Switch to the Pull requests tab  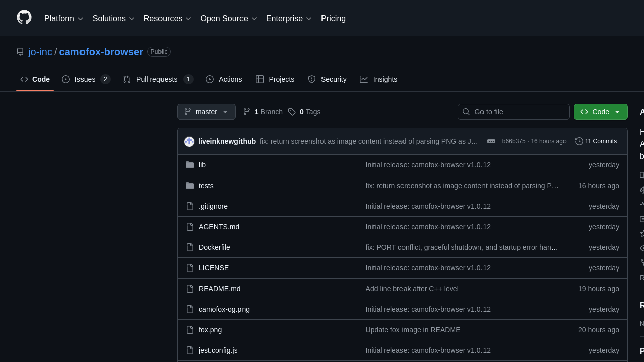pos(157,79)
